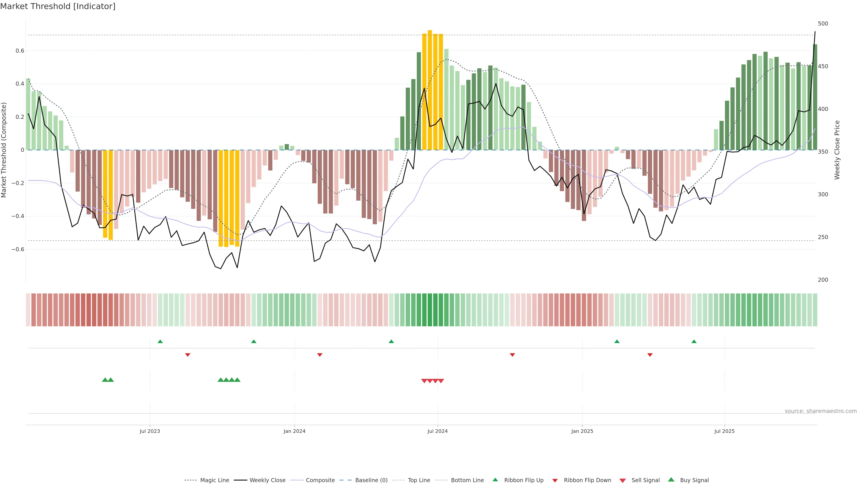Image resolution: width=868 pixels, height=488 pixels.
Task: Select the leftmost buy signal triangle marker
Action: point(105,380)
